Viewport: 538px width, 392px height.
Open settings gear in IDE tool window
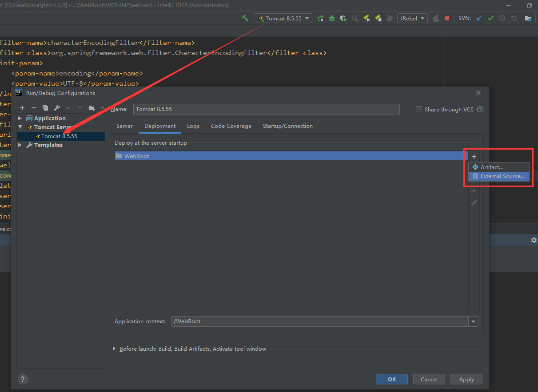click(534, 240)
